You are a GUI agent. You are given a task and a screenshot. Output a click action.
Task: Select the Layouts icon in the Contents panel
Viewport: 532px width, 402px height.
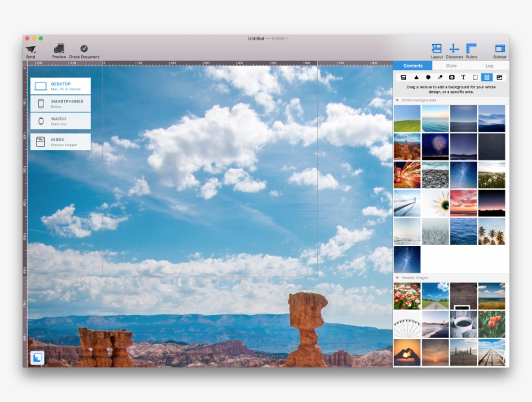[x=404, y=77]
